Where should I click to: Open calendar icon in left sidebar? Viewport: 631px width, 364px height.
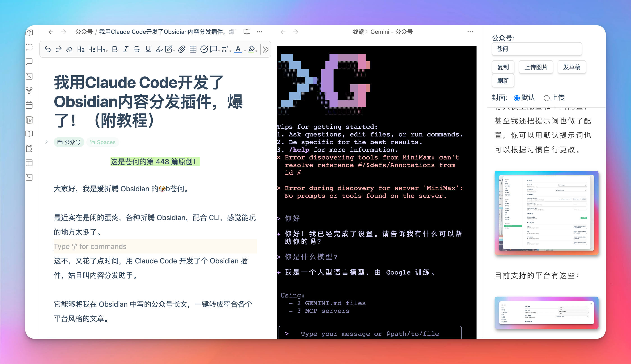point(29,105)
